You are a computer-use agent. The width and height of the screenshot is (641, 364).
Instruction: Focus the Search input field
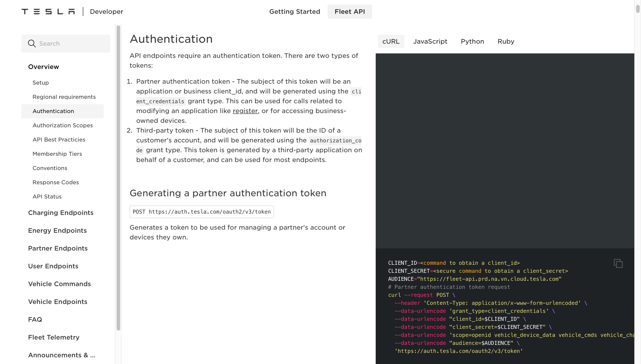(66, 44)
